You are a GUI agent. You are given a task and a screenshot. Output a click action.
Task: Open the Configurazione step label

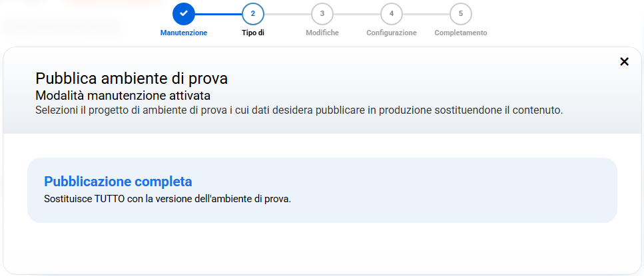pyautogui.click(x=392, y=33)
